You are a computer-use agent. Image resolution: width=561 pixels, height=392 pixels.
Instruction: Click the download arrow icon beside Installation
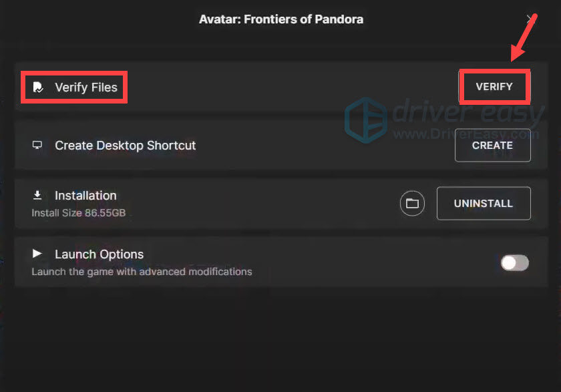coord(37,195)
